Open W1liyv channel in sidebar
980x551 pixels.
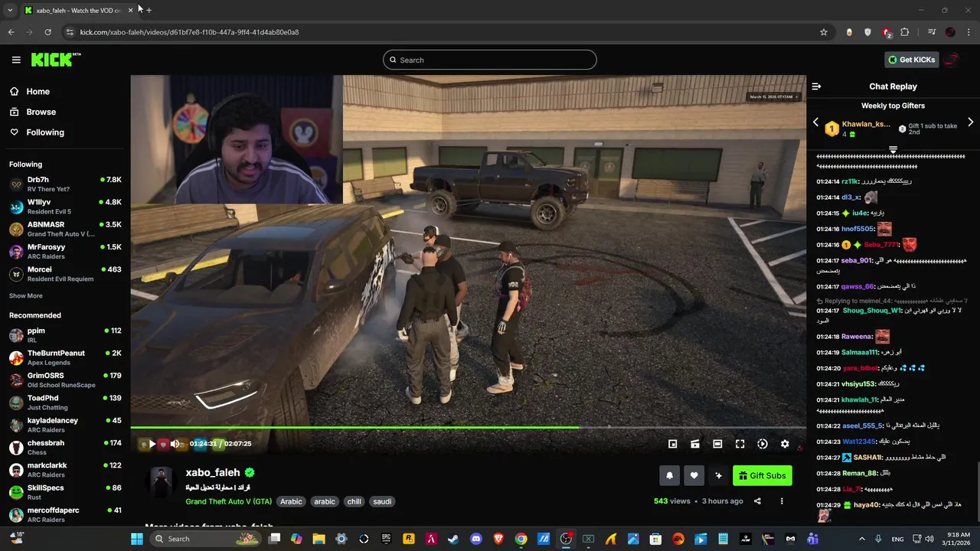point(65,207)
